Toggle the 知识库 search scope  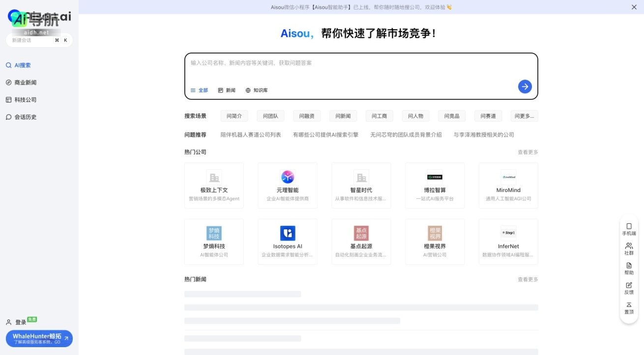click(257, 90)
